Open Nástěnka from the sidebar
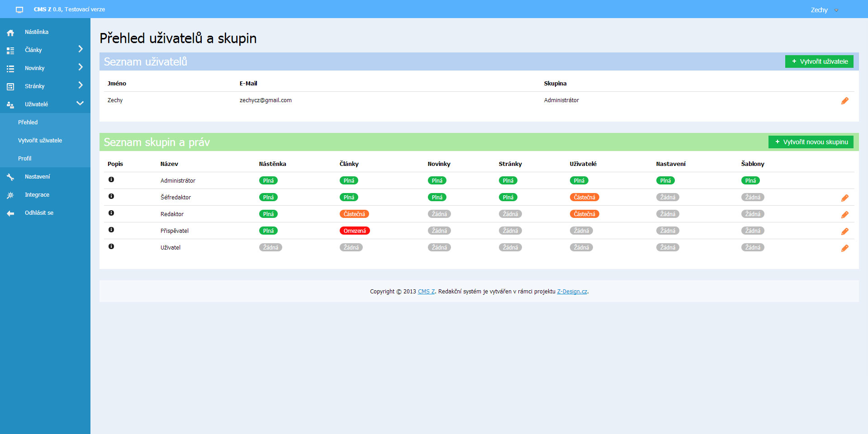Screen dimensions: 868x434 [37, 32]
